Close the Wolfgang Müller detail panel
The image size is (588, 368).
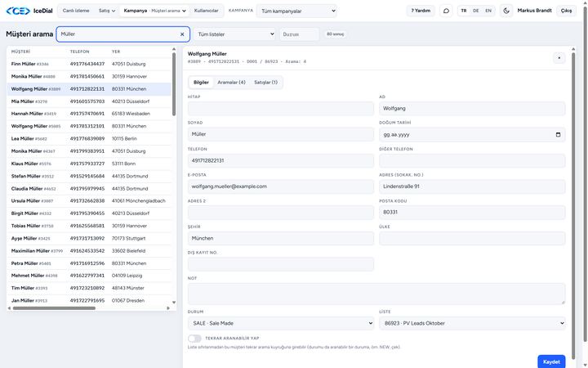click(x=559, y=58)
